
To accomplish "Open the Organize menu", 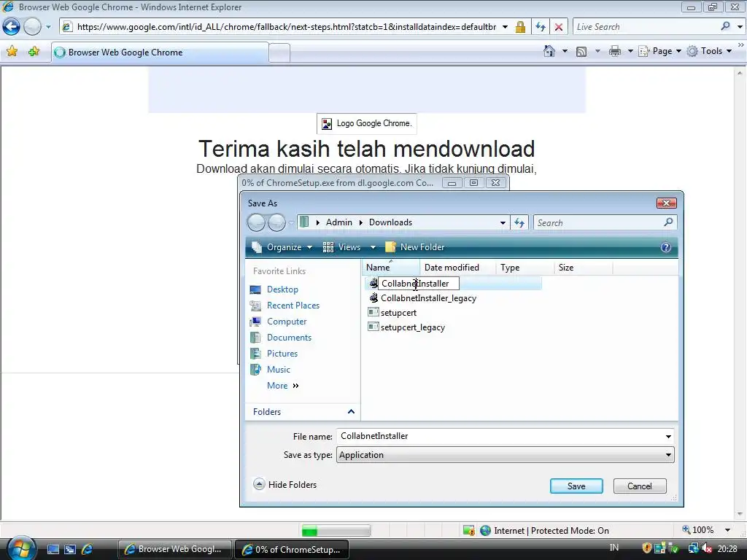I will pos(282,247).
